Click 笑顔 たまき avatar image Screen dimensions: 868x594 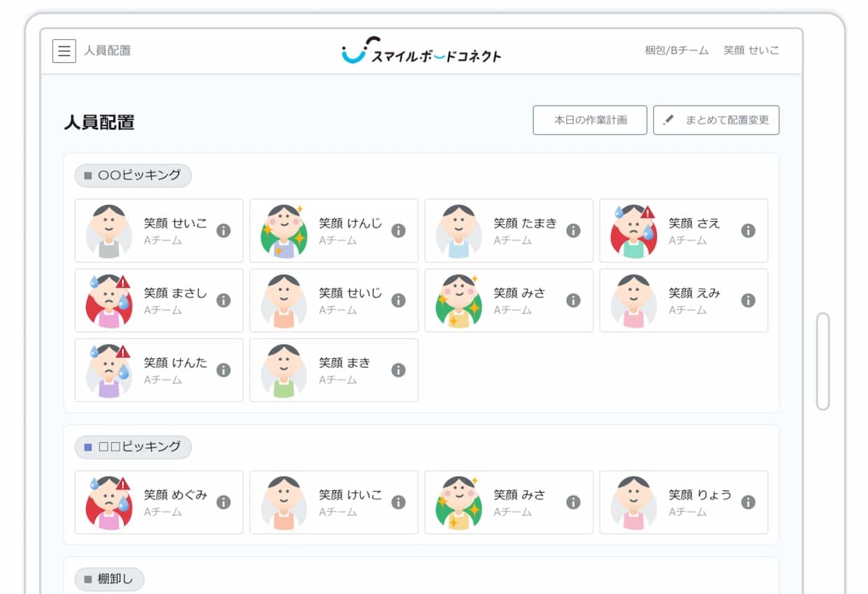point(458,231)
